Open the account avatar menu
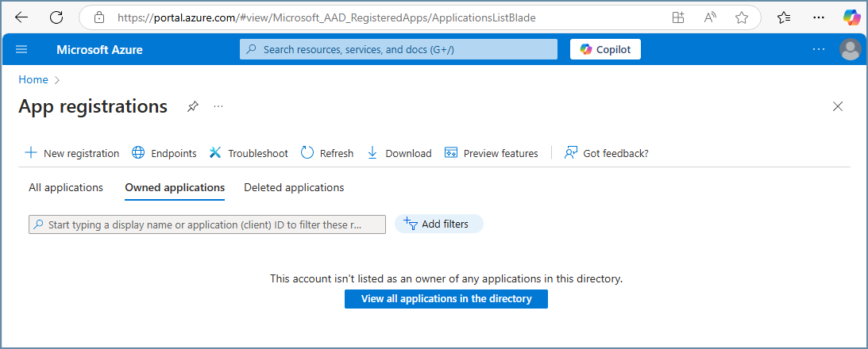Screen dimensions: 868x349 (x=851, y=49)
